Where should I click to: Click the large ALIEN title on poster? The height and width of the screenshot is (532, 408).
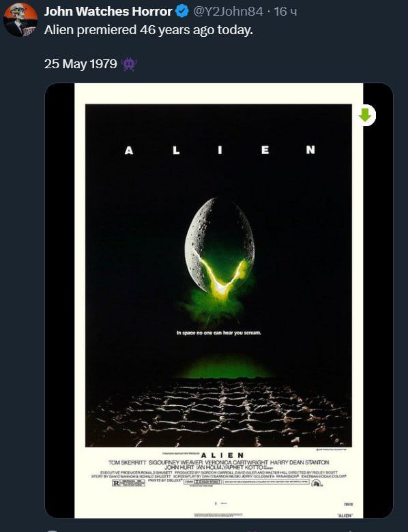220,150
